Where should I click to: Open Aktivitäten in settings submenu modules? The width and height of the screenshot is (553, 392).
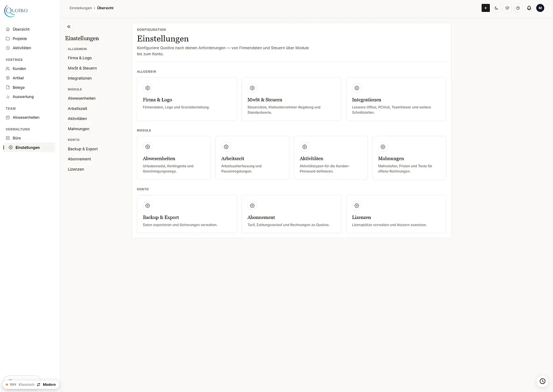[x=77, y=119]
